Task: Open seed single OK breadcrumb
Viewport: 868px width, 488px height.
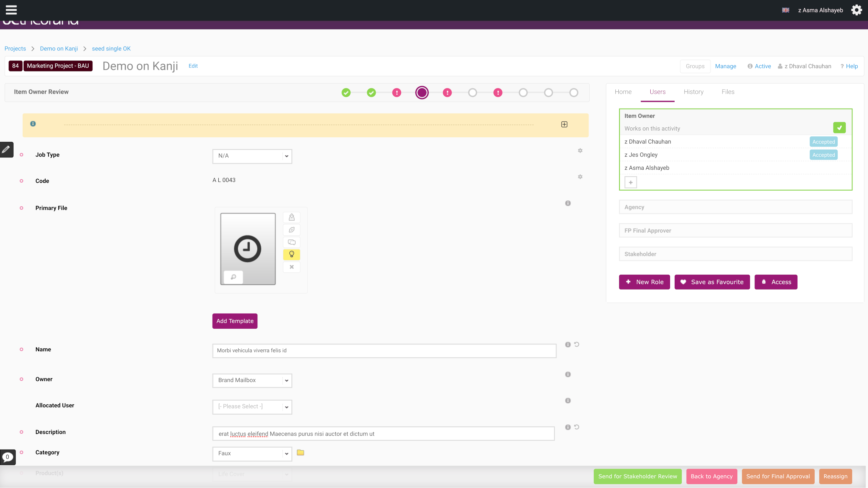Action: [111, 48]
